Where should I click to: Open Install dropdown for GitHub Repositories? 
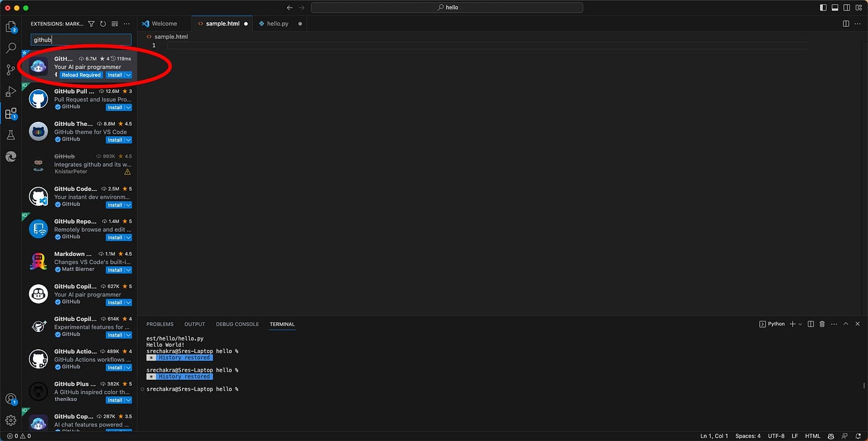(x=128, y=237)
